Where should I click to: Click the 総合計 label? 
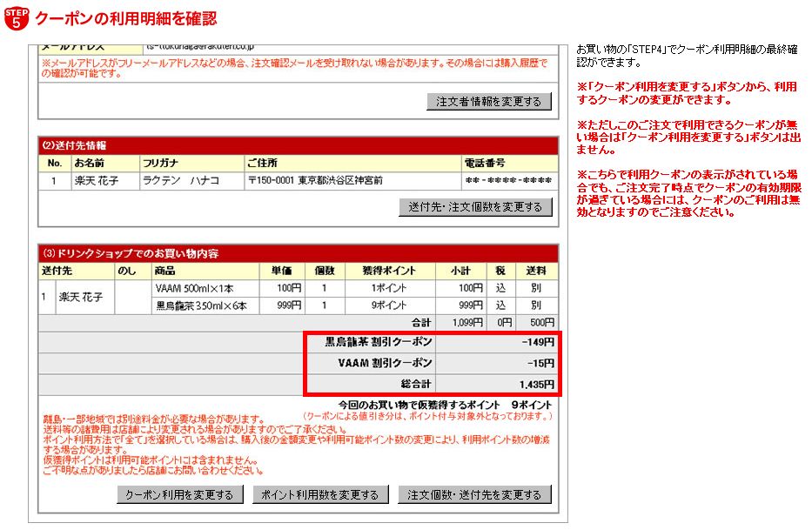pyautogui.click(x=416, y=385)
